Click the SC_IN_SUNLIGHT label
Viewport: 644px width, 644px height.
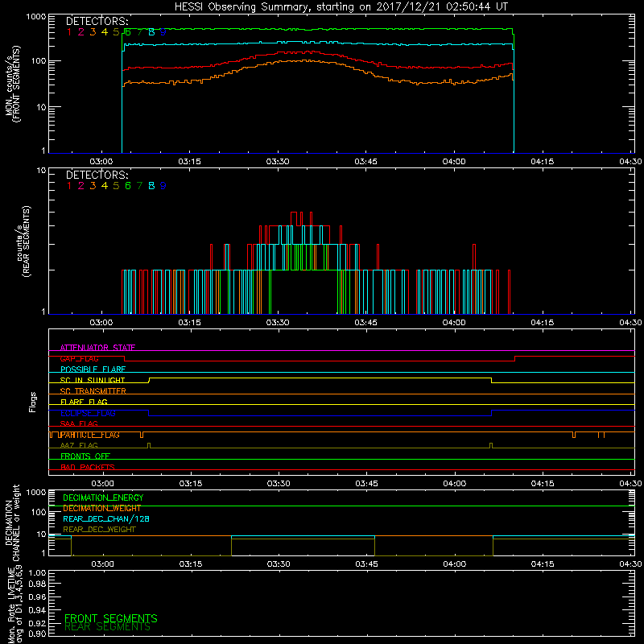click(x=93, y=380)
